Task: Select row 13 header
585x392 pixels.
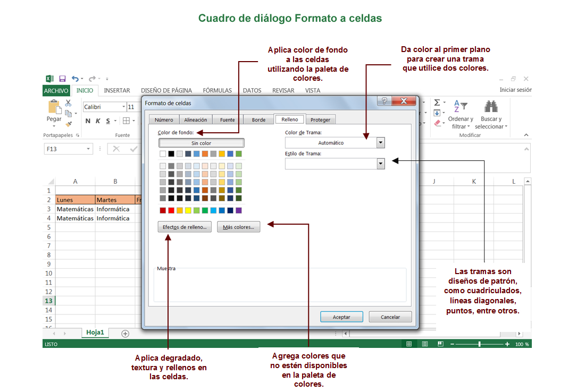Action: pos(49,301)
